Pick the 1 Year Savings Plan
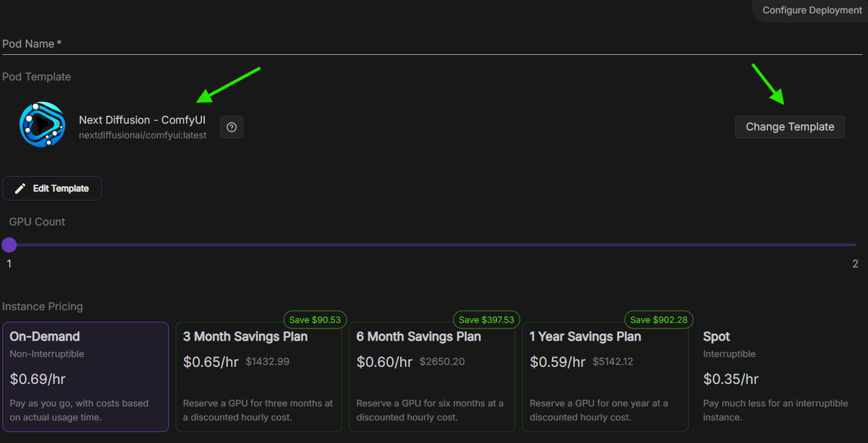The width and height of the screenshot is (868, 443). pos(605,377)
